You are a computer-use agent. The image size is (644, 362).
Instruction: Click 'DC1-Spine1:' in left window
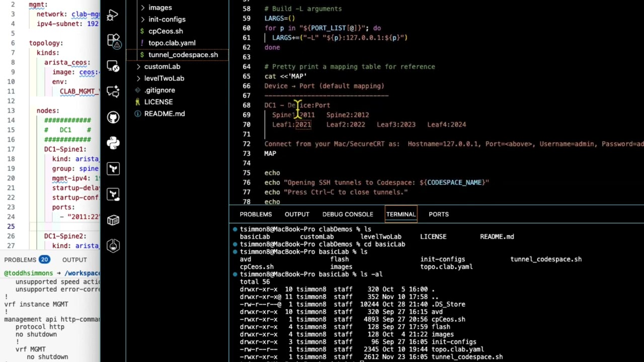pos(65,149)
